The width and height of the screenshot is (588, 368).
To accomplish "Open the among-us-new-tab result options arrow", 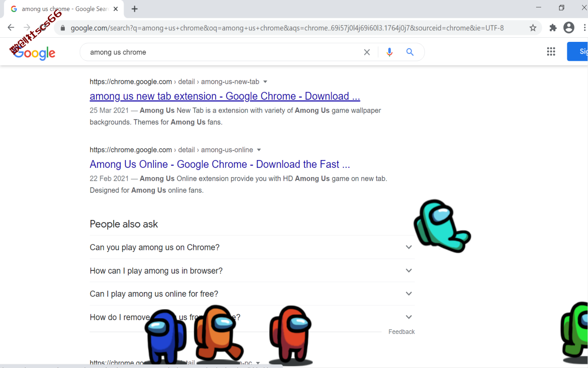I will coord(265,82).
